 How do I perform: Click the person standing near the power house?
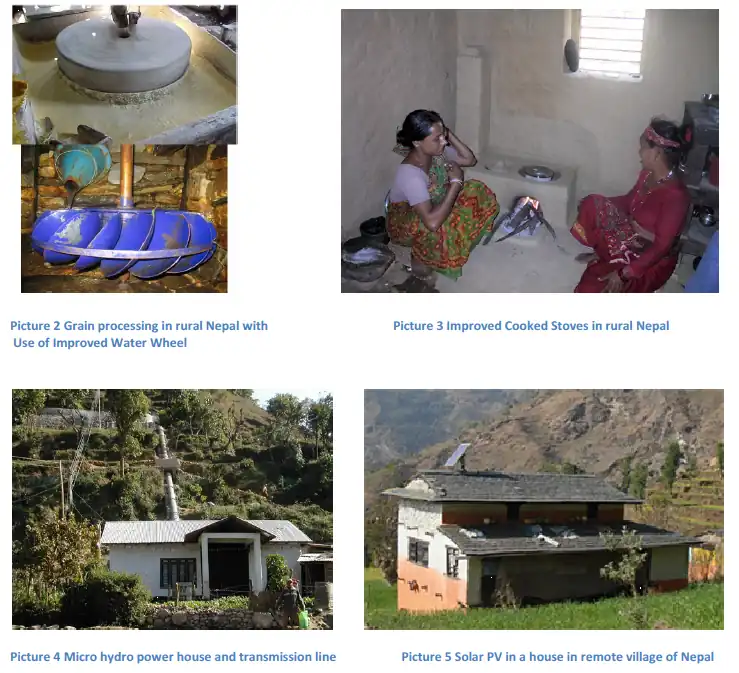293,603
